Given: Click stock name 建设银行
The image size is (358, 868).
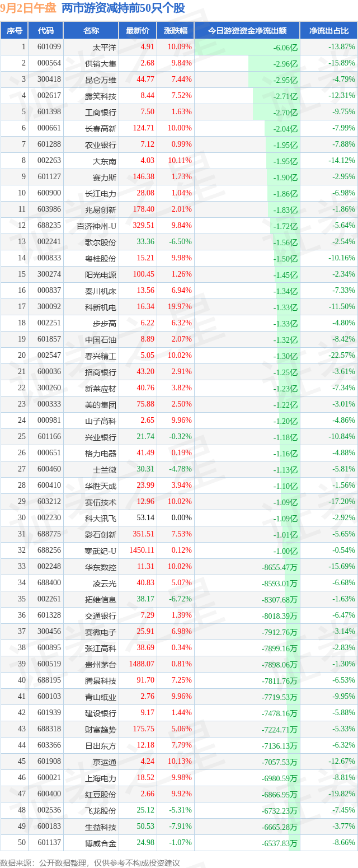Looking at the screenshot, I should (101, 713).
